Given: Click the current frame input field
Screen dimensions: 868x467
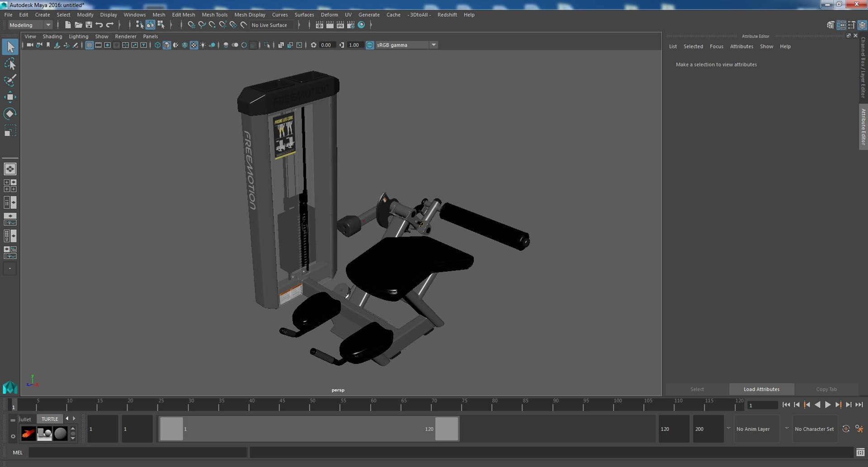Looking at the screenshot, I should click(x=762, y=405).
